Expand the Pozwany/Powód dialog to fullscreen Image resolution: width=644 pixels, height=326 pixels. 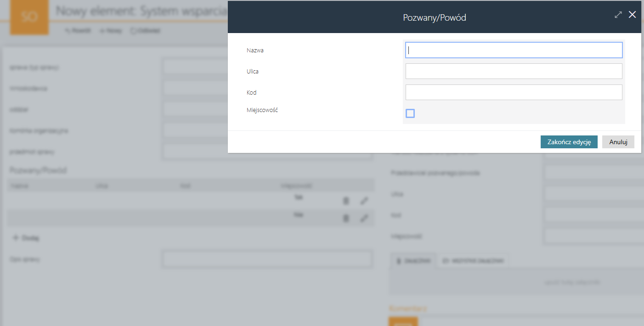pos(618,15)
